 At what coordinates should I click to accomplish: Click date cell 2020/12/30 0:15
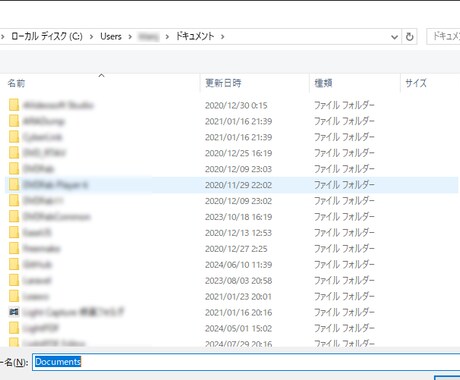[236, 105]
